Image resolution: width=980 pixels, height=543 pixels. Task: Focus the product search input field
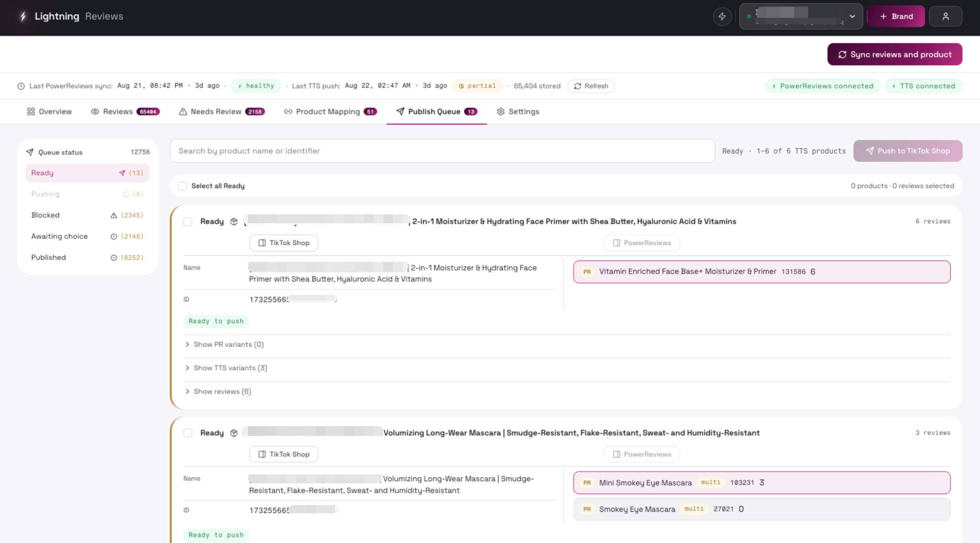click(x=442, y=151)
